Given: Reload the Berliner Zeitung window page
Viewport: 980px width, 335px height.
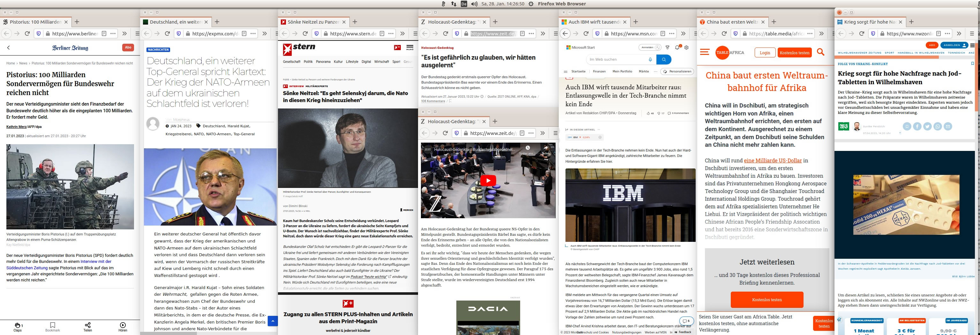Looking at the screenshot, I should click(27, 33).
